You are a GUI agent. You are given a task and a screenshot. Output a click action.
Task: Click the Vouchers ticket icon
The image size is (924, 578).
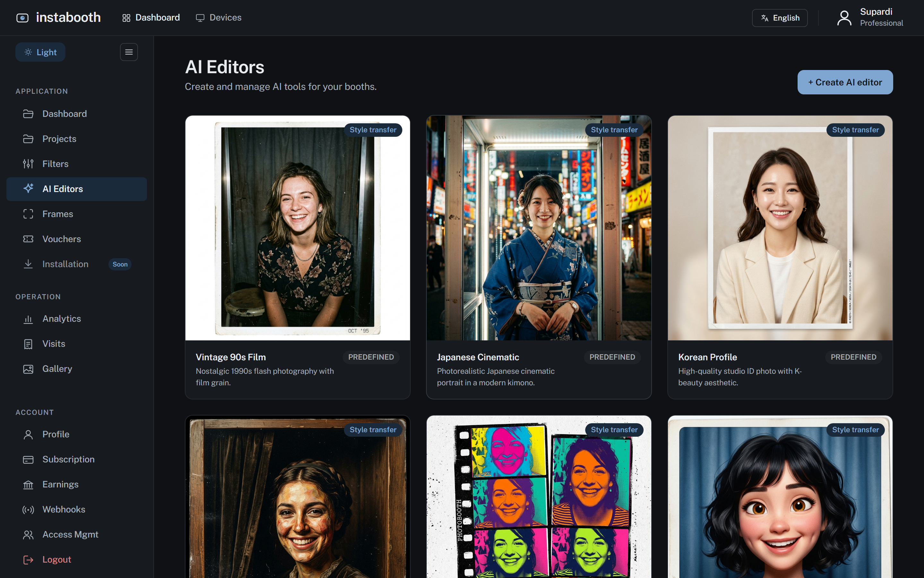pyautogui.click(x=28, y=239)
